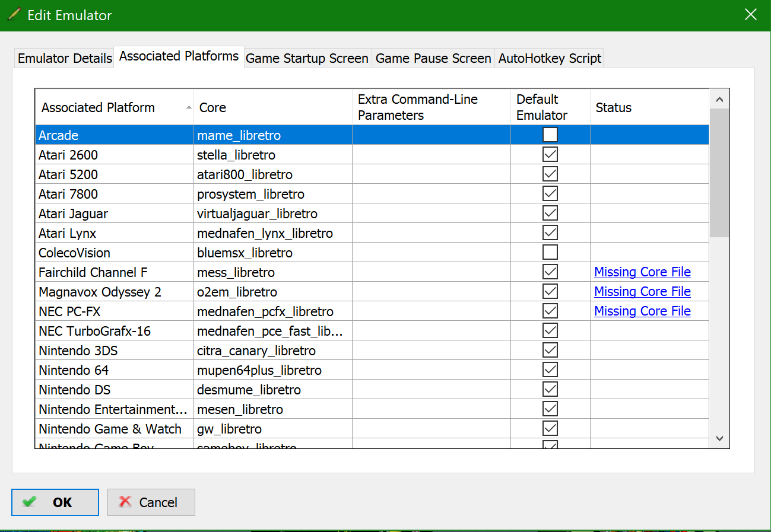Select the mesen_libretro core cell

pos(273,409)
